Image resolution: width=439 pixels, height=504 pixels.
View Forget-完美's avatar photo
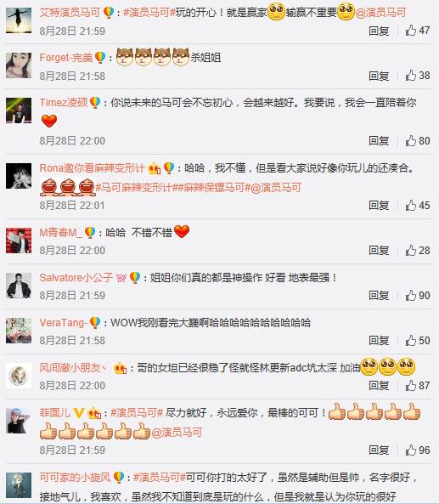click(19, 65)
